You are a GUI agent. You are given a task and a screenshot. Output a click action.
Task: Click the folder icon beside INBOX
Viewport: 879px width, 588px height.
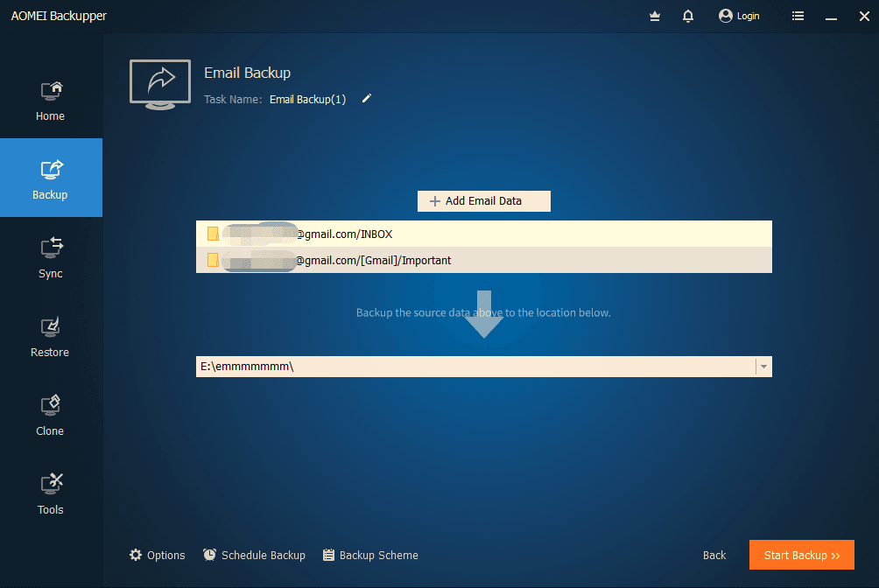(213, 234)
